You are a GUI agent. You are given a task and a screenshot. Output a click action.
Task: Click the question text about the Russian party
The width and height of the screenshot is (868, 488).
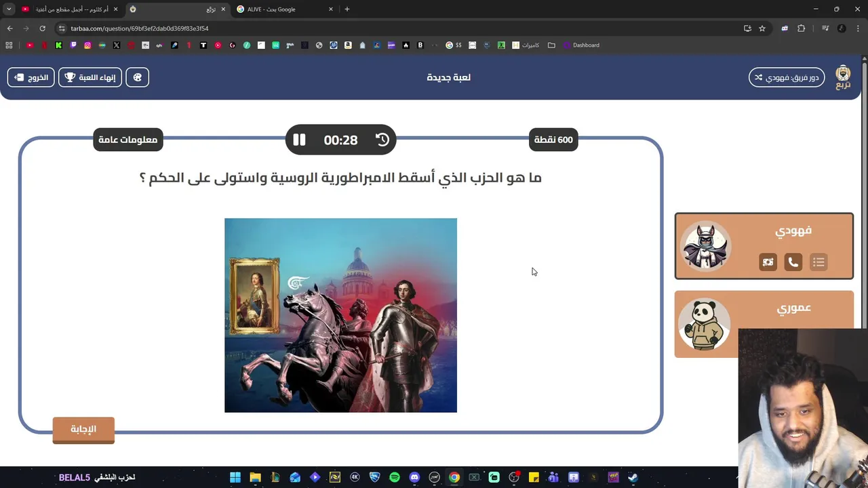(x=340, y=178)
